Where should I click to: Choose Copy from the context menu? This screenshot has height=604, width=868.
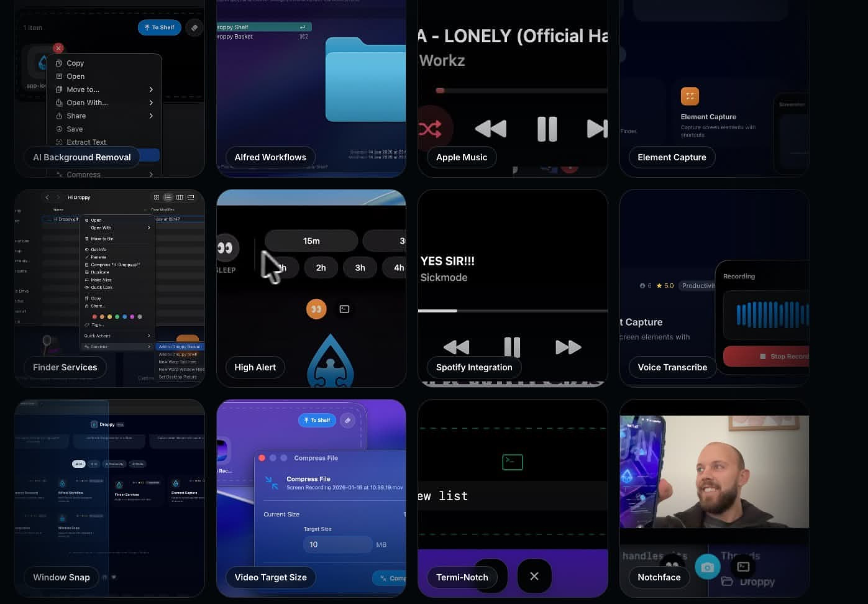[x=75, y=63]
